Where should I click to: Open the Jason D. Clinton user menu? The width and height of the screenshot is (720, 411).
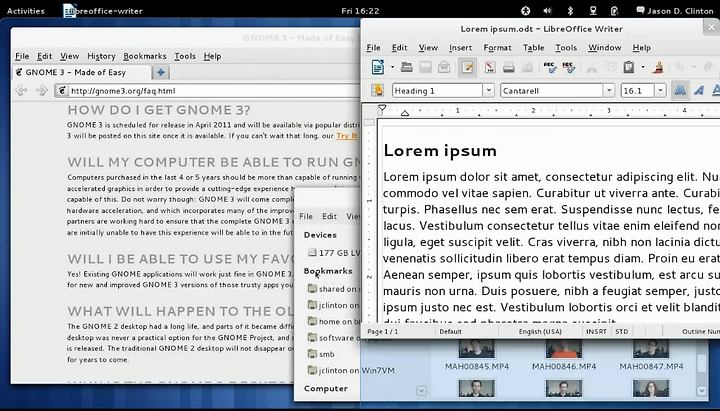point(675,11)
